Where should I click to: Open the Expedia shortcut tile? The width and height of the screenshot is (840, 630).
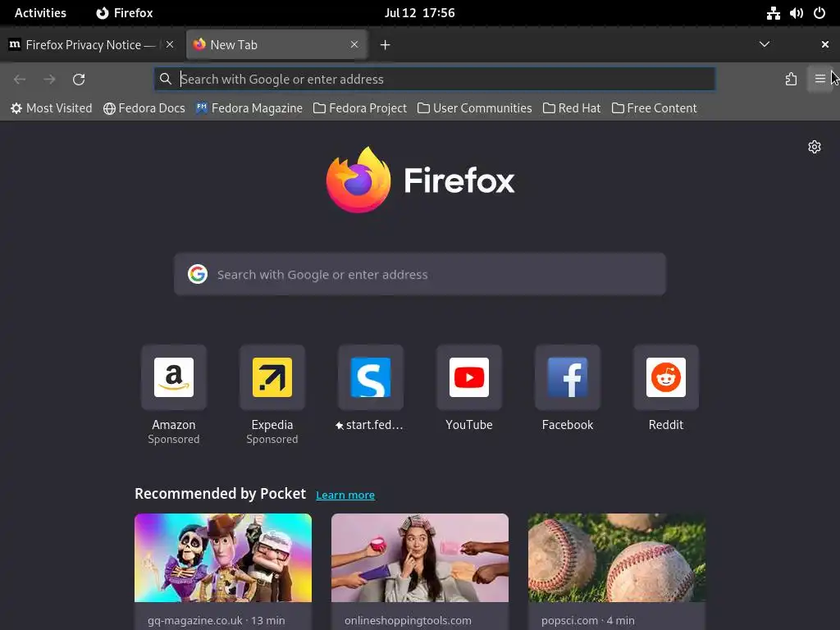pyautogui.click(x=272, y=377)
